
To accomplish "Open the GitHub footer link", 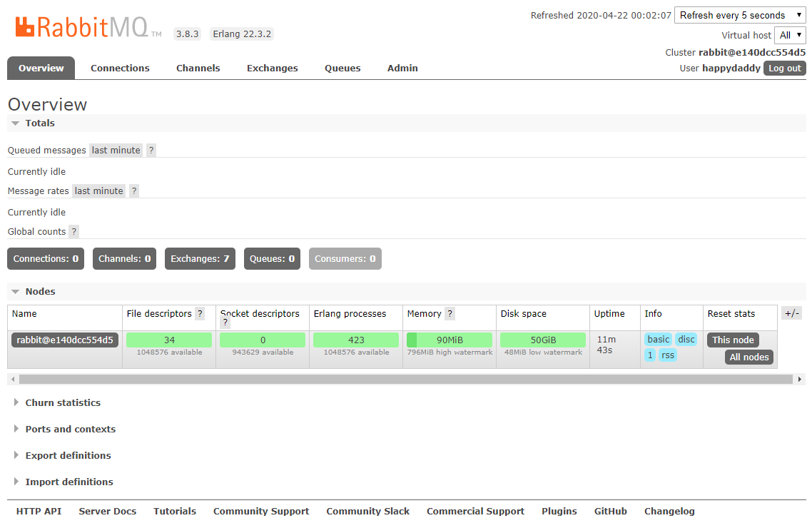I will [x=611, y=511].
